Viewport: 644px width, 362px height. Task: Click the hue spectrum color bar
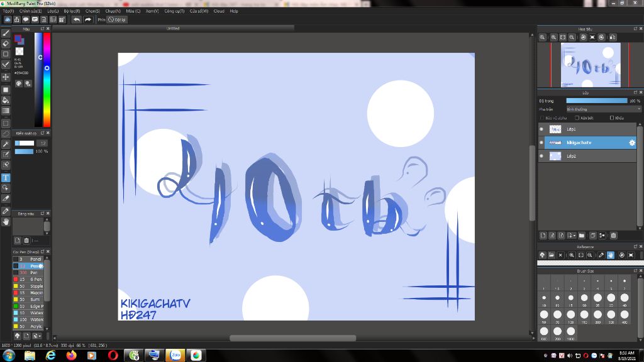(47, 80)
